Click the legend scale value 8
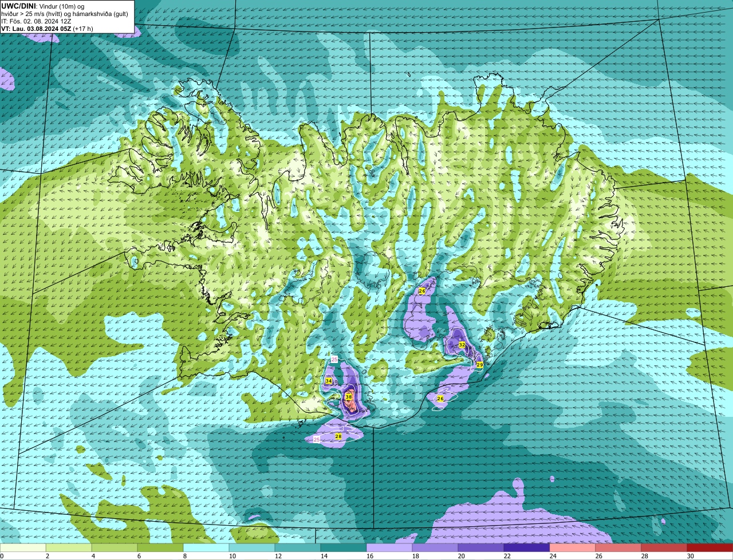733x560 pixels. (184, 556)
